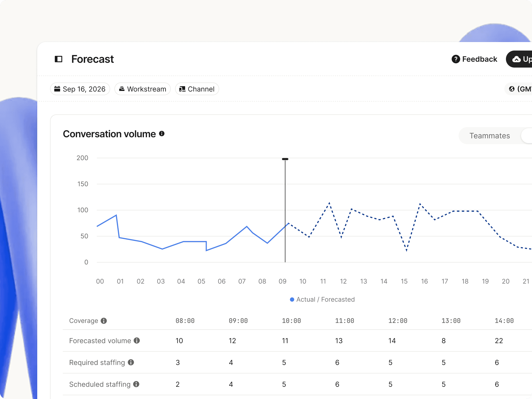The image size is (532, 399).
Task: Click the Required staffing info icon
Action: click(x=131, y=362)
